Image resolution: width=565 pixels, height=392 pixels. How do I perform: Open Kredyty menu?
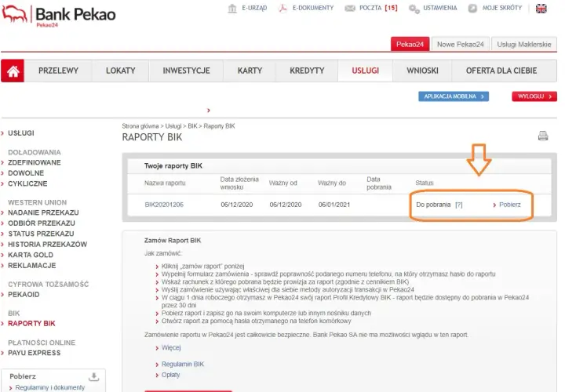pos(307,71)
